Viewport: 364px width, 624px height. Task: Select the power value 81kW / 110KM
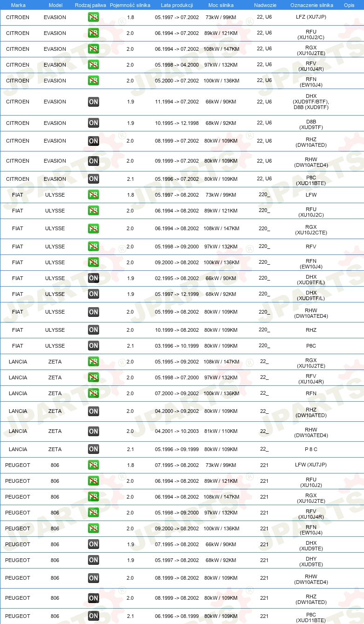click(x=221, y=431)
